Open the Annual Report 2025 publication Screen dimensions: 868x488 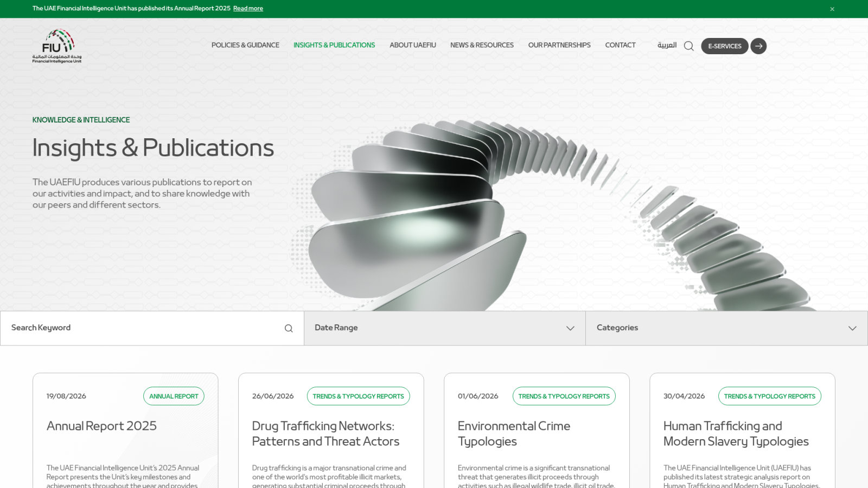tap(101, 426)
